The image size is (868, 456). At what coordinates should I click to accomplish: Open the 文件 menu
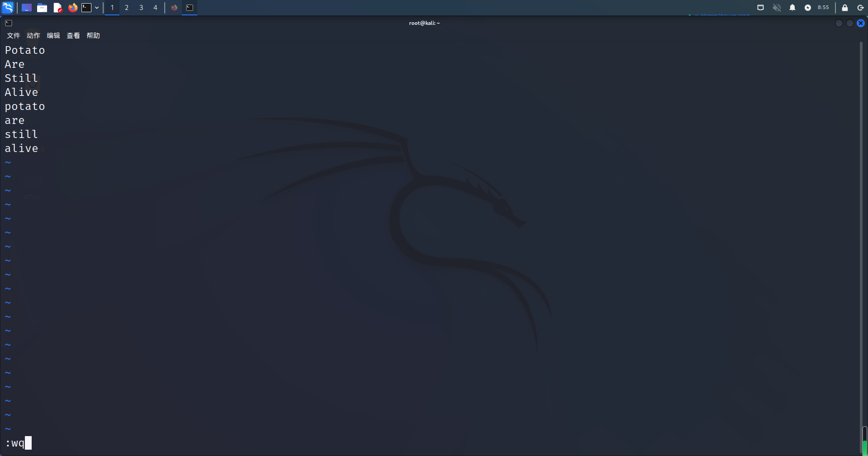point(14,36)
